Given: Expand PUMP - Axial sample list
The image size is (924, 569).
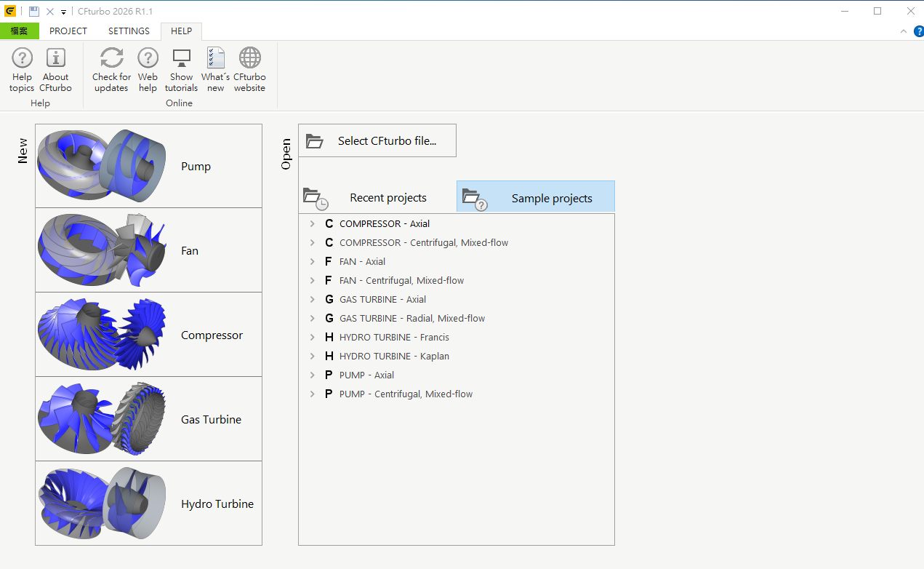Looking at the screenshot, I should (x=313, y=375).
